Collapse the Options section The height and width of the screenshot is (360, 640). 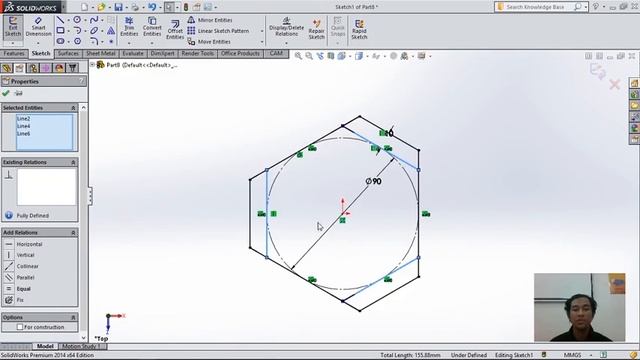73,317
